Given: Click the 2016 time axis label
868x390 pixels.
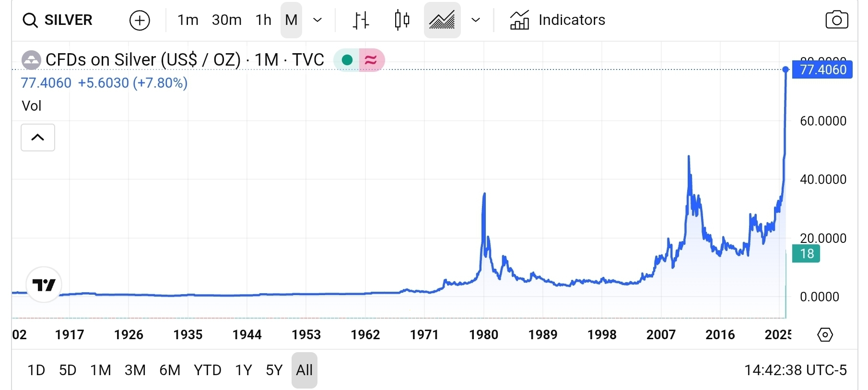Looking at the screenshot, I should pyautogui.click(x=720, y=334).
